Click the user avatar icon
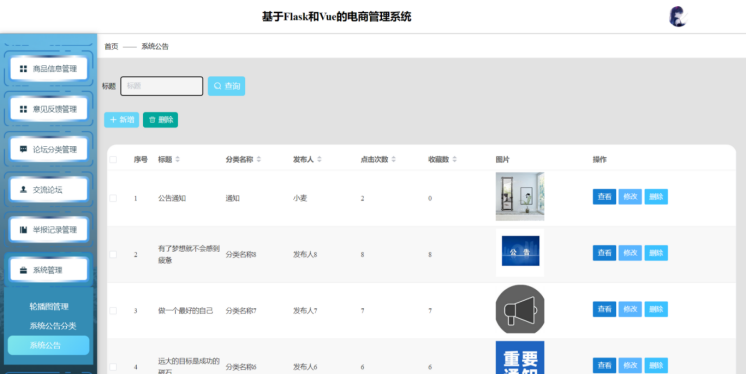This screenshot has width=746, height=375. pos(678,17)
